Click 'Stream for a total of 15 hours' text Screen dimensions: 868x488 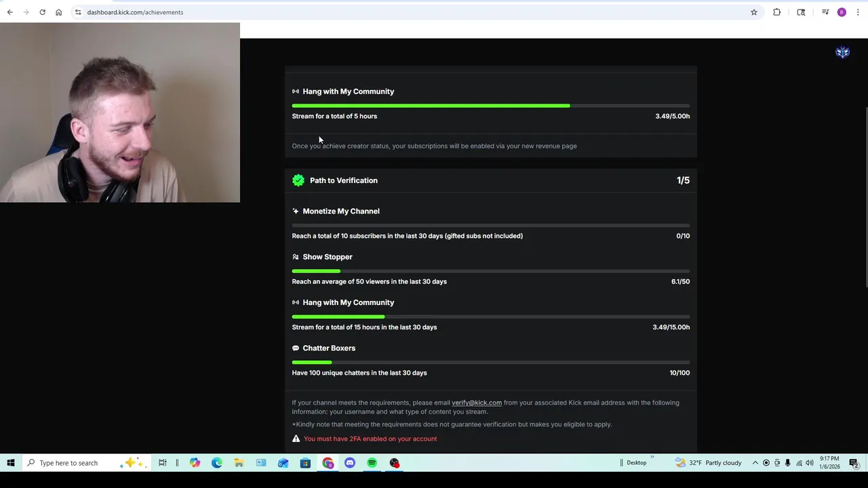364,327
